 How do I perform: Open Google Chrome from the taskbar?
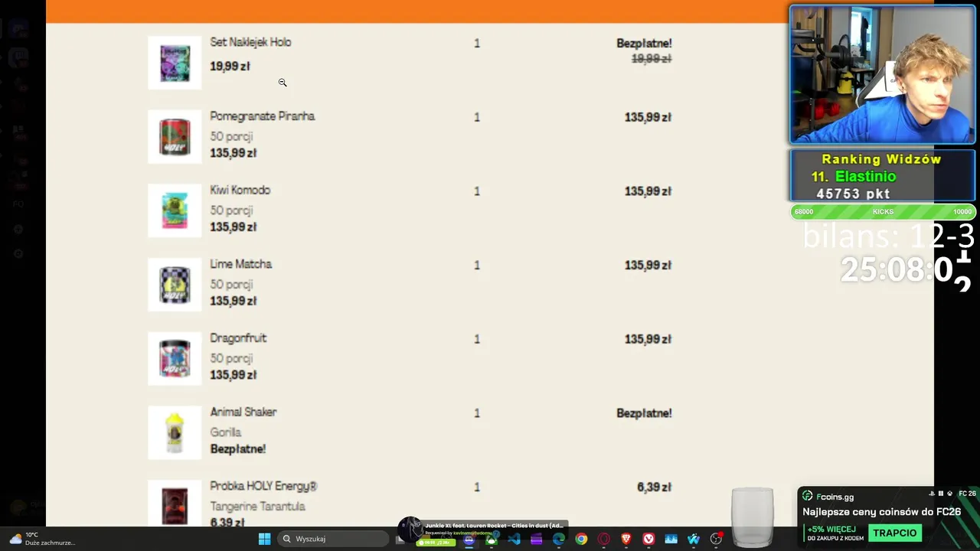581,539
